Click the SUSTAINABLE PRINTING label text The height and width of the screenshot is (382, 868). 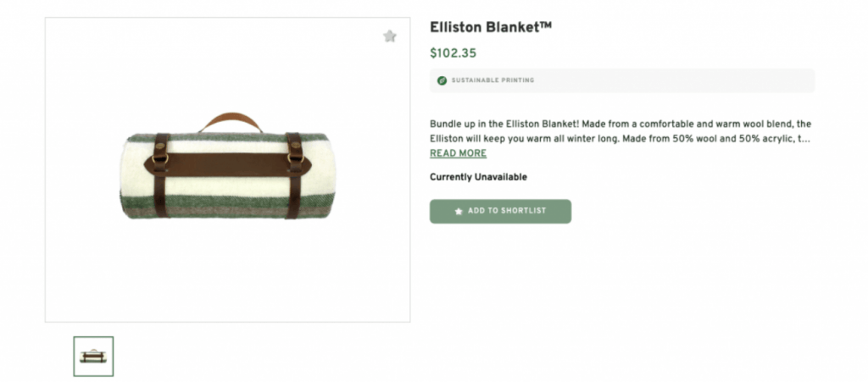tap(492, 80)
